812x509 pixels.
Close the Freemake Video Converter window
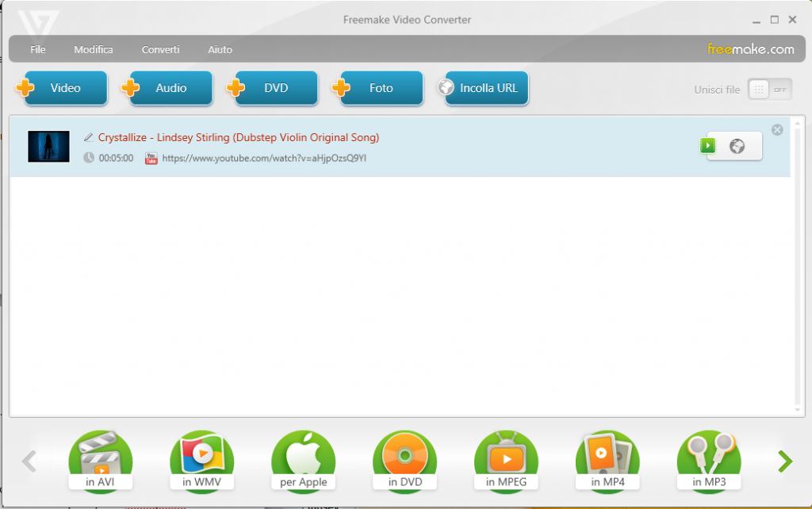pos(792,20)
